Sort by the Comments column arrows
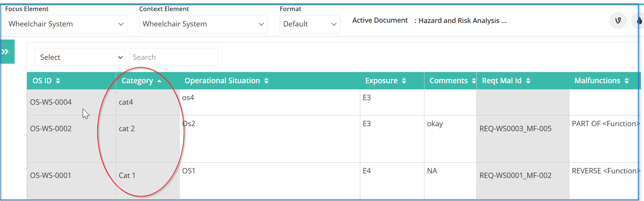Viewport: 644px width, 201px height. click(474, 81)
